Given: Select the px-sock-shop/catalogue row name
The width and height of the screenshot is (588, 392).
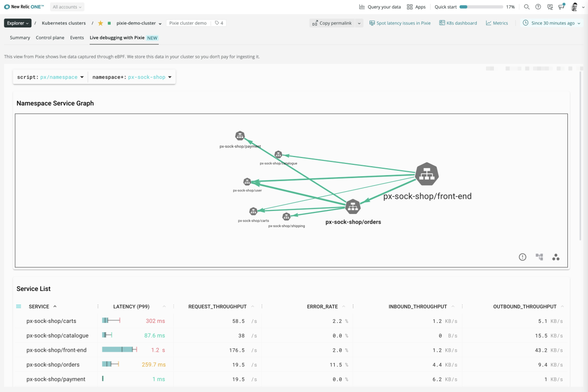Looking at the screenshot, I should (x=57, y=336).
